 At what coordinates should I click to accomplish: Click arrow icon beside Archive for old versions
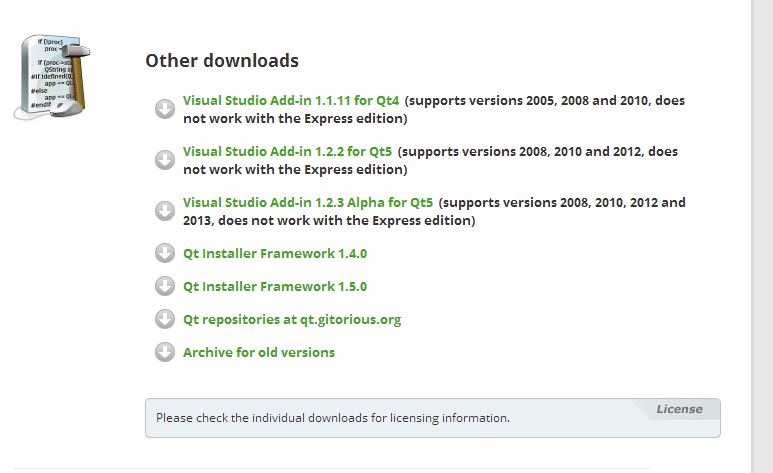[165, 352]
